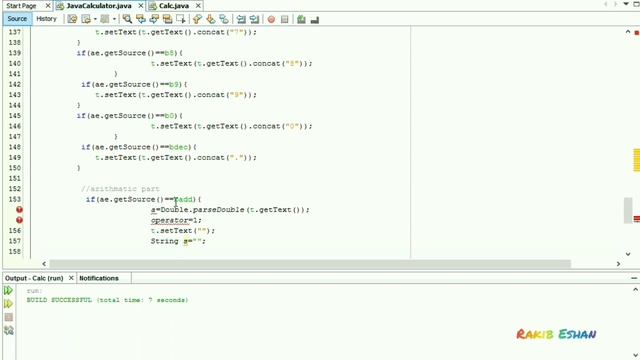The width and height of the screenshot is (640, 360).
Task: Open the Calc.java editor tab
Action: coord(174,6)
